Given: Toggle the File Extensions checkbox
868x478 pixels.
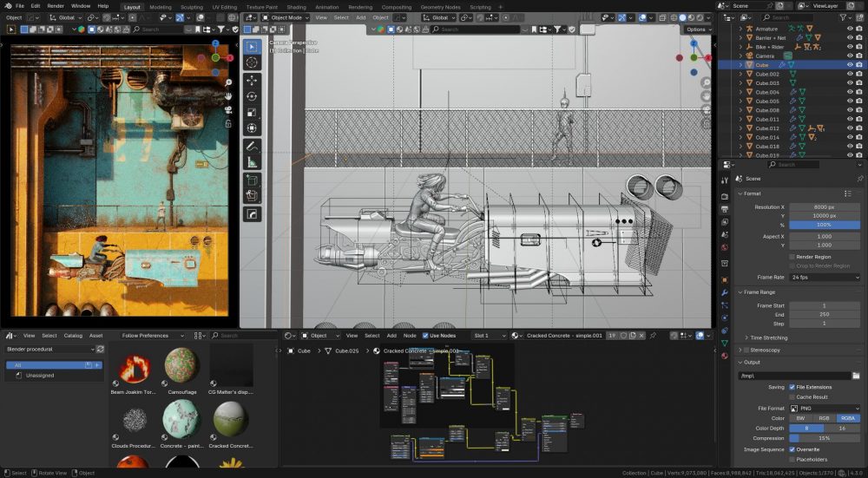Looking at the screenshot, I should 792,387.
